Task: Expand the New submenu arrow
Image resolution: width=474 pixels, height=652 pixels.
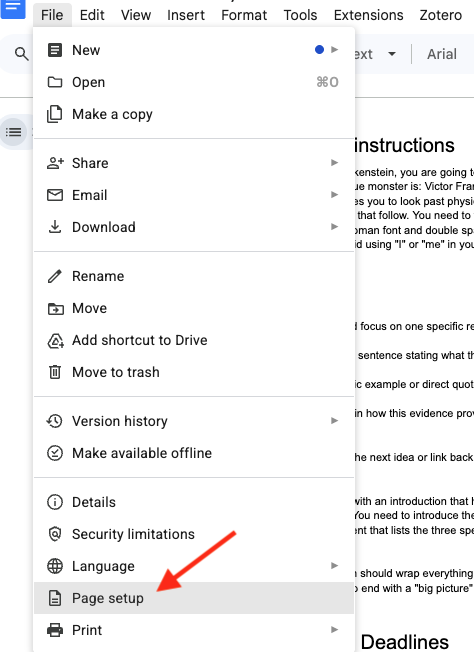Action: click(334, 50)
